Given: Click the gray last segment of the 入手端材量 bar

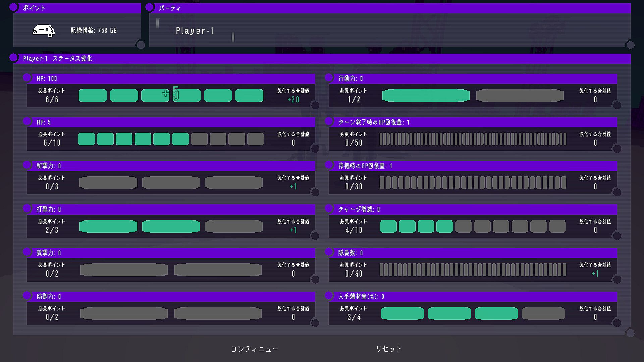Looking at the screenshot, I should [x=543, y=313].
